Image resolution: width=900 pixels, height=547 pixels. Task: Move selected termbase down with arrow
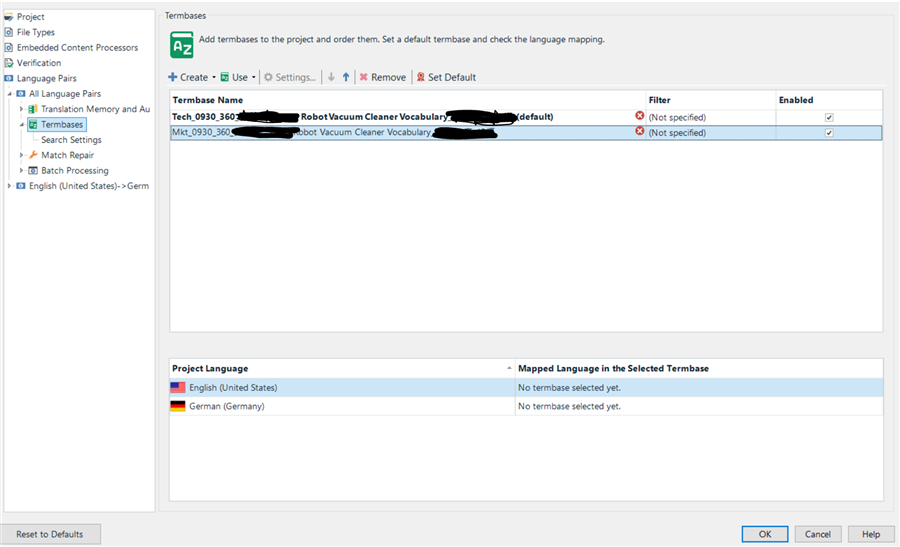[x=331, y=77]
